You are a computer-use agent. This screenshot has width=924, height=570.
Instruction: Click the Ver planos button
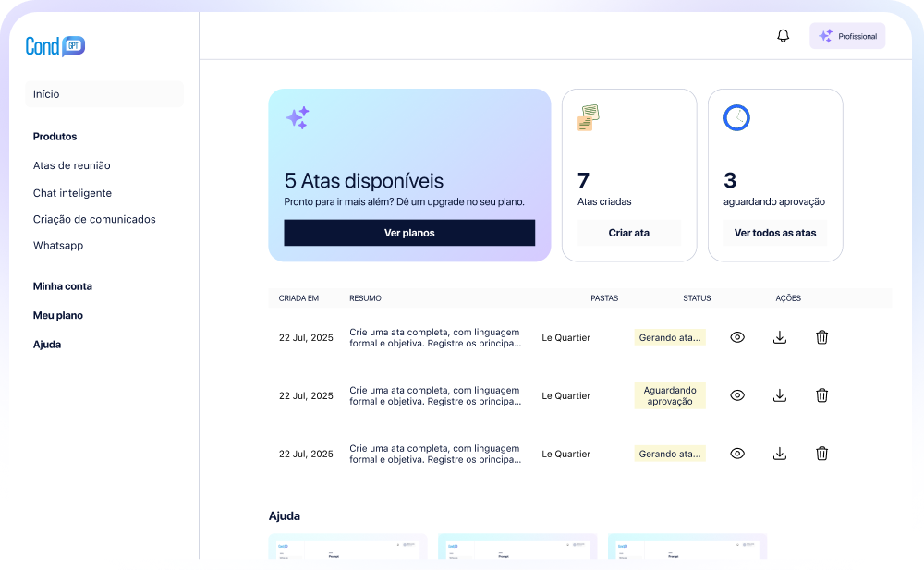pyautogui.click(x=409, y=233)
